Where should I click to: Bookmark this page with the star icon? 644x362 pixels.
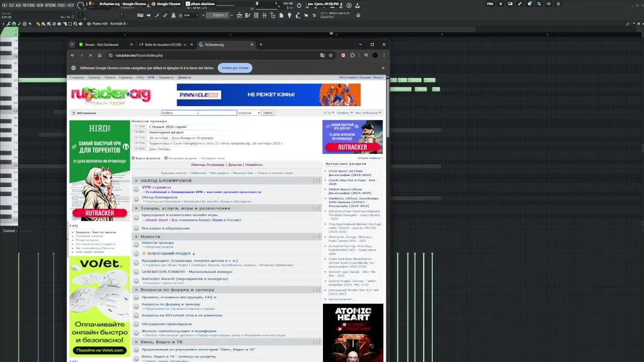(331, 55)
